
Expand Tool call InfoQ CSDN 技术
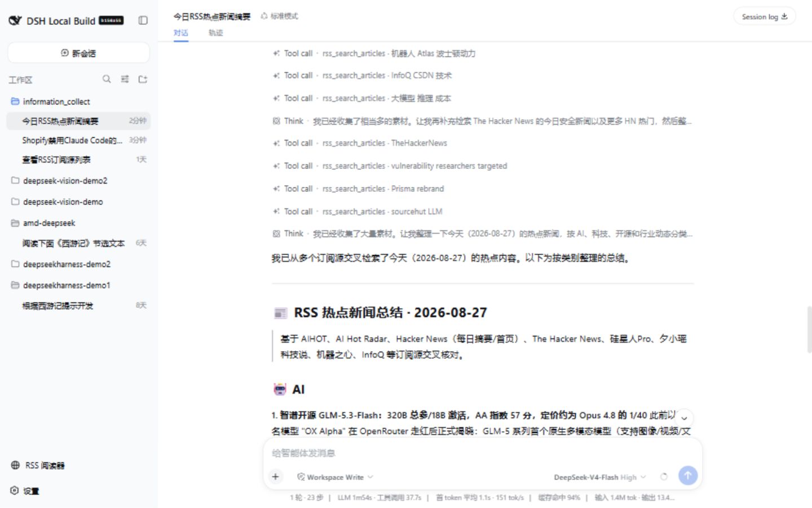pyautogui.click(x=362, y=76)
